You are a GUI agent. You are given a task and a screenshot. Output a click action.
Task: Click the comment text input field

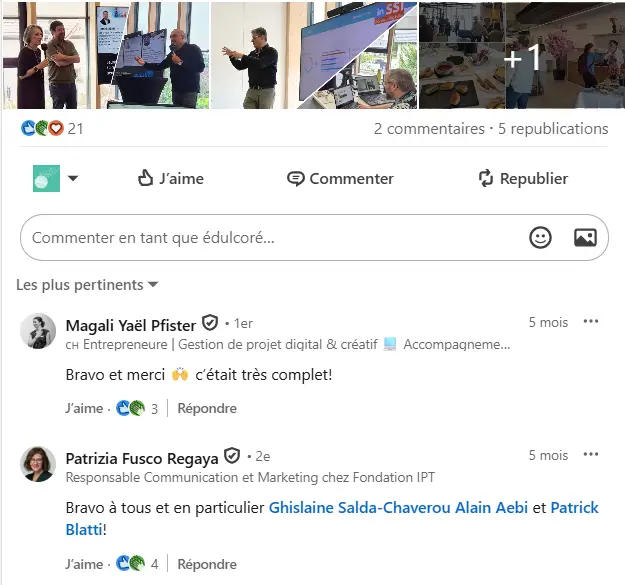(270, 238)
